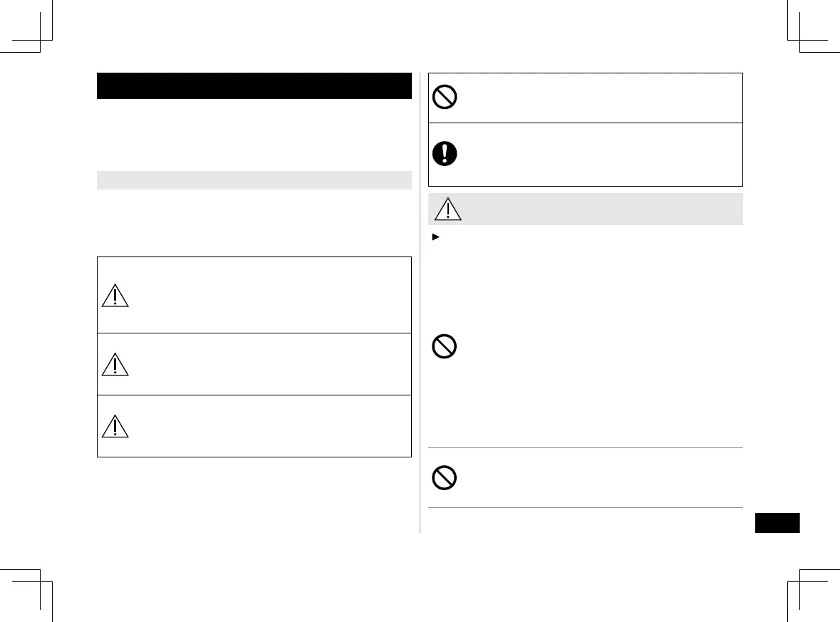Click the top warning triangle in left table
Viewport: 840px width, 622px height.
(115, 294)
